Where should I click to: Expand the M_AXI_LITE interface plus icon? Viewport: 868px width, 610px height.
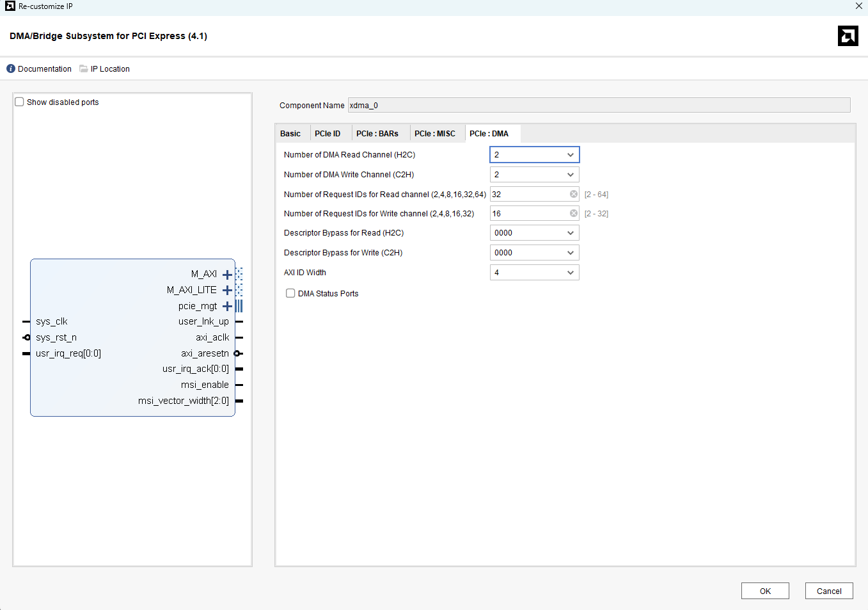(x=227, y=291)
